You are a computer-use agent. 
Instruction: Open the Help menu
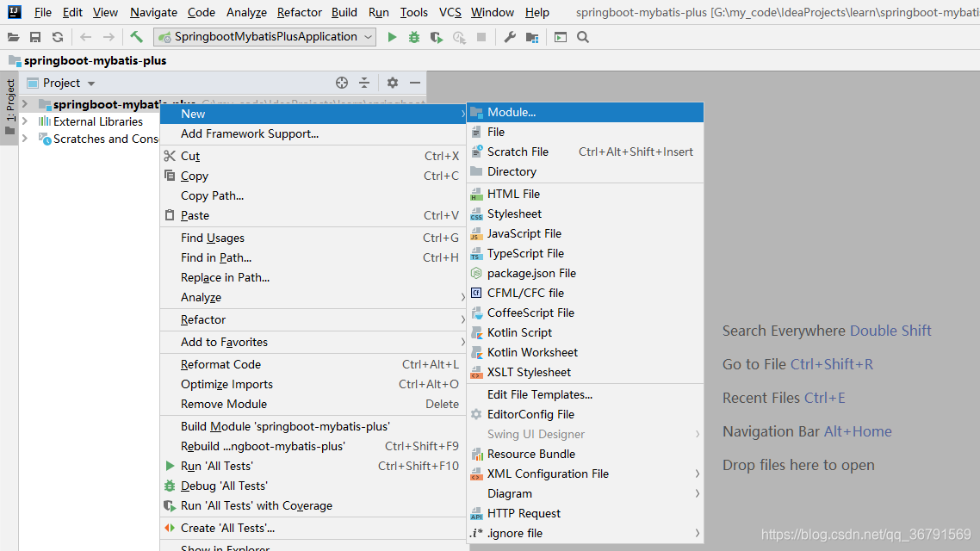tap(537, 13)
